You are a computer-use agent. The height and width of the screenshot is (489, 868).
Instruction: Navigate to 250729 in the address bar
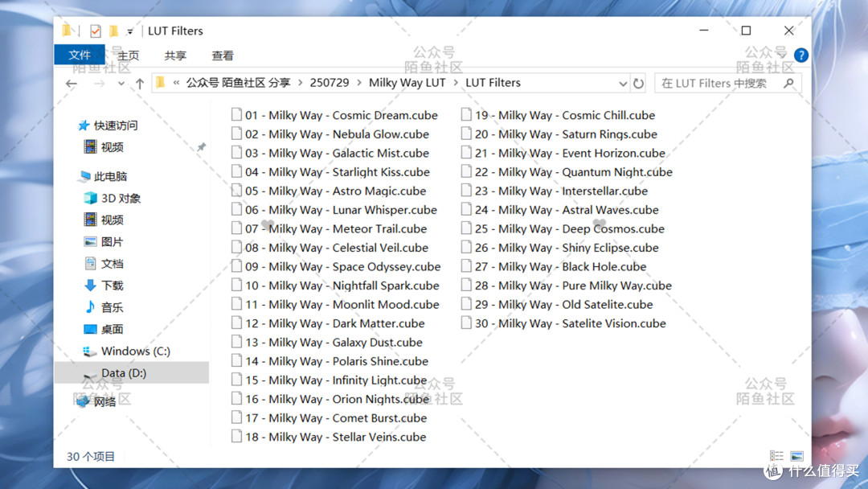point(330,83)
